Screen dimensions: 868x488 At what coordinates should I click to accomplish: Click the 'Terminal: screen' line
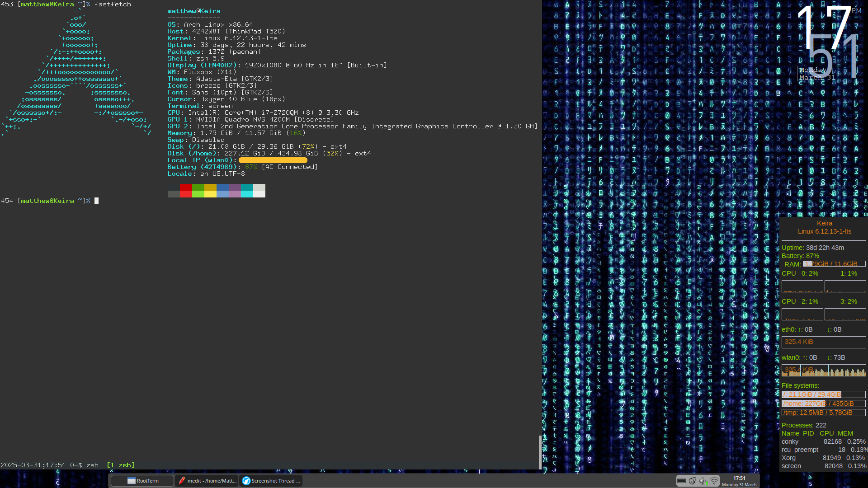pos(200,106)
